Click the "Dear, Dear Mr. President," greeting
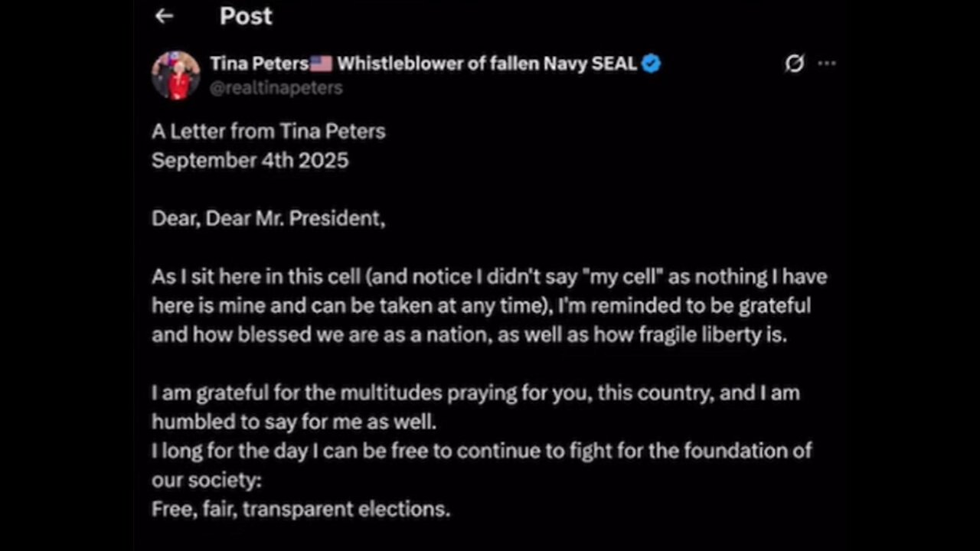The width and height of the screenshot is (980, 551). click(268, 219)
